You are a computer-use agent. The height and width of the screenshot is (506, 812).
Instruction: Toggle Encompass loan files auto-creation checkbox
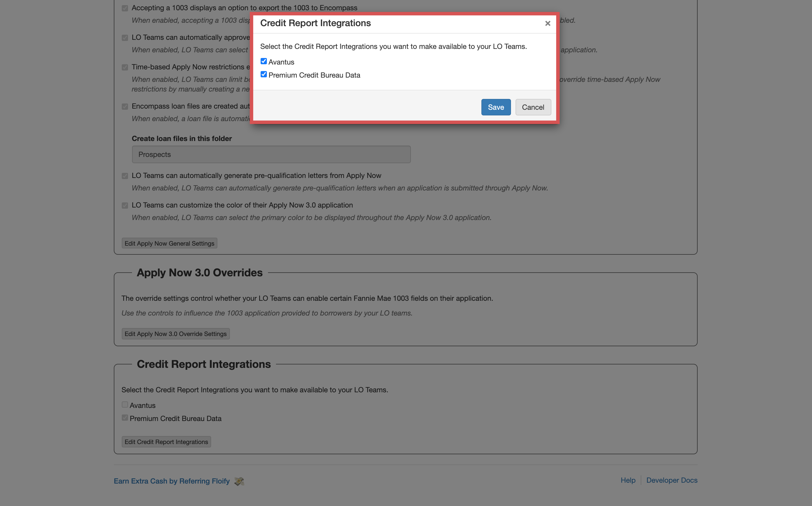[125, 106]
